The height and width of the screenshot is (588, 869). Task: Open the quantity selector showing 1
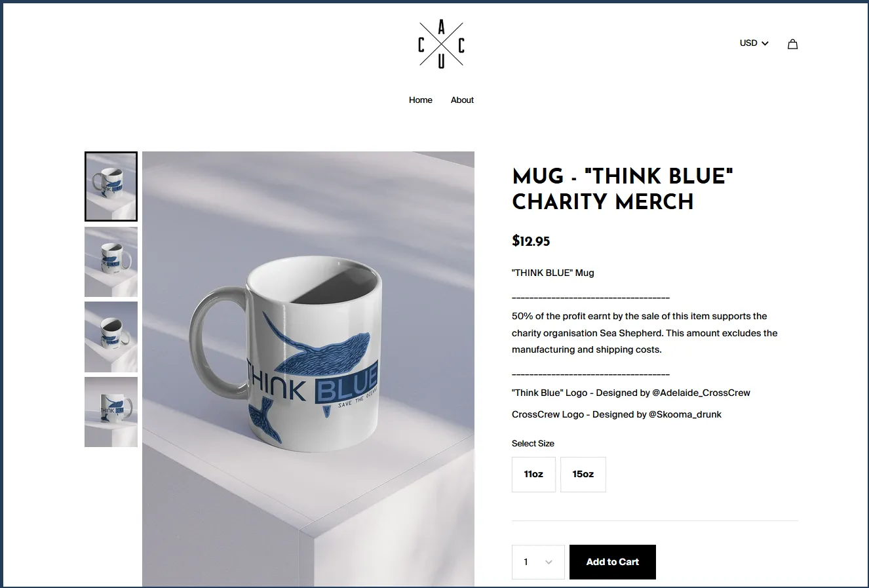click(x=538, y=562)
